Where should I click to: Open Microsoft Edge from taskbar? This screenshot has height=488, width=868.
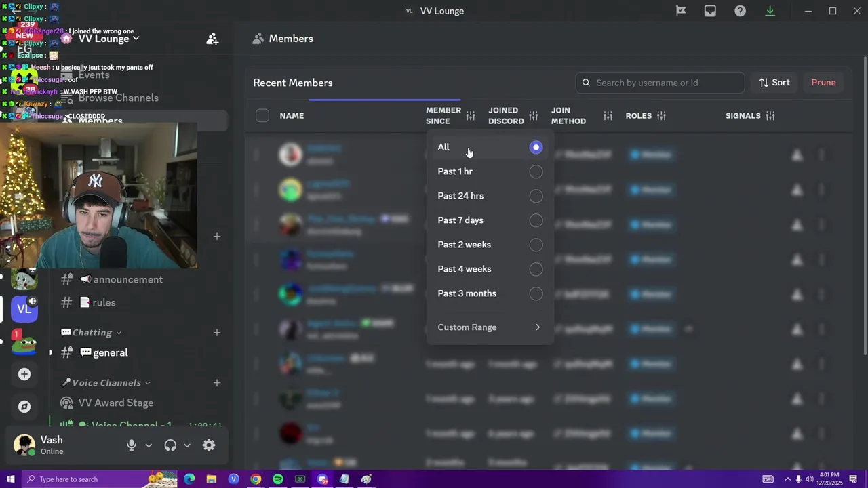point(189,479)
